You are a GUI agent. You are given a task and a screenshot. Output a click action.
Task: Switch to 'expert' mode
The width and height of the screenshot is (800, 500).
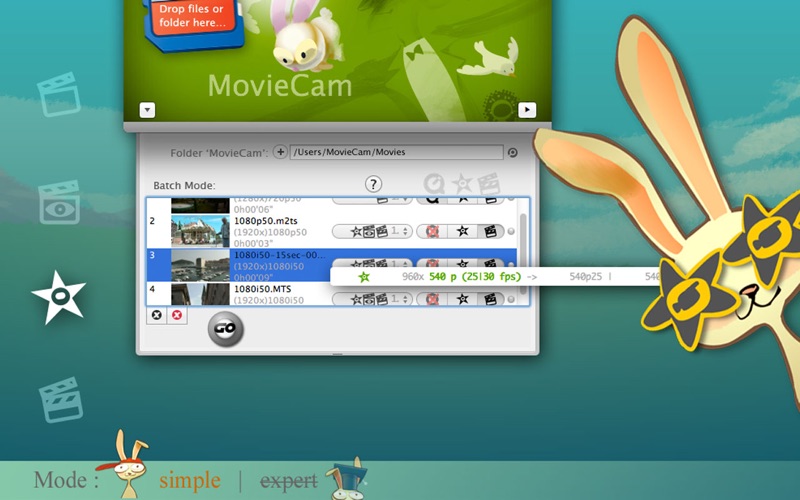(288, 480)
